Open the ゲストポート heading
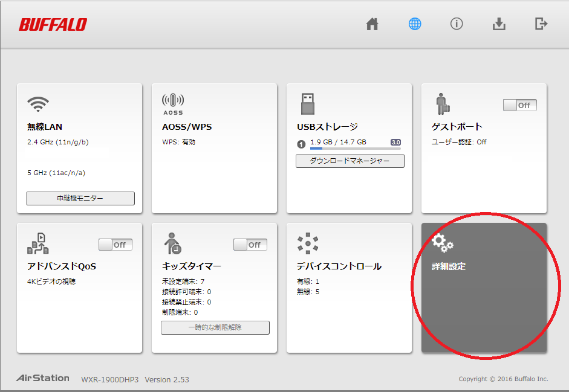 click(x=457, y=127)
